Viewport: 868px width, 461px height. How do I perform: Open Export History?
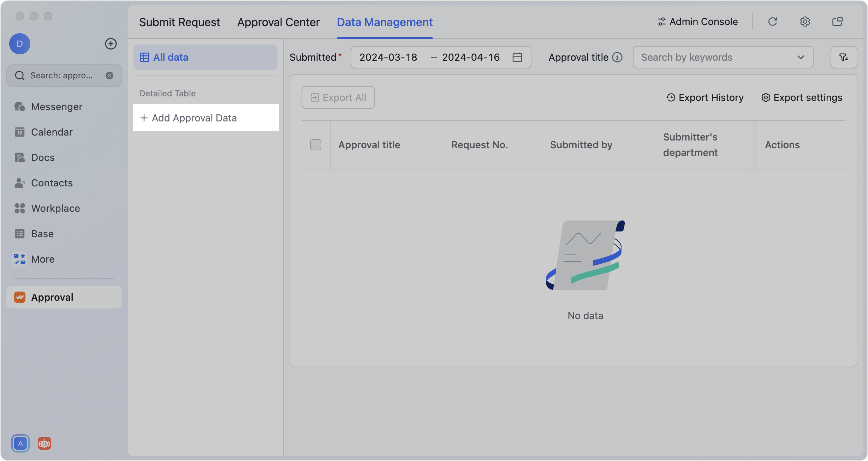coord(705,97)
